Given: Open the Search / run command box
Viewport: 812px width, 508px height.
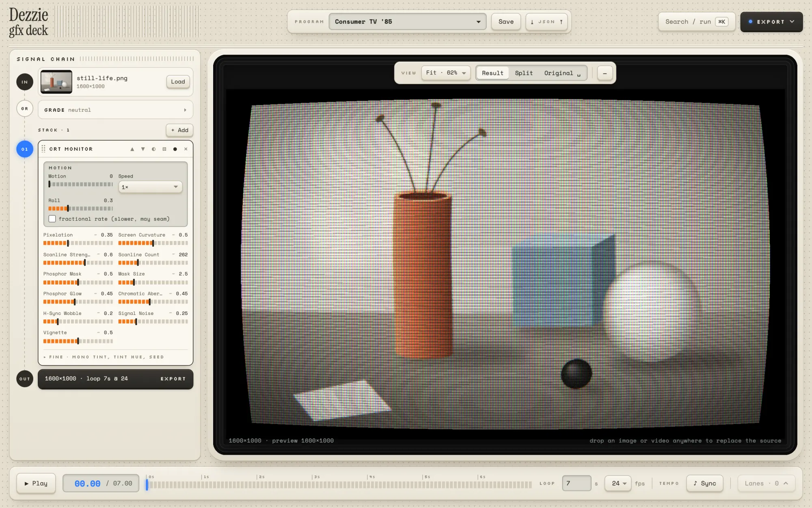Looking at the screenshot, I should (697, 22).
